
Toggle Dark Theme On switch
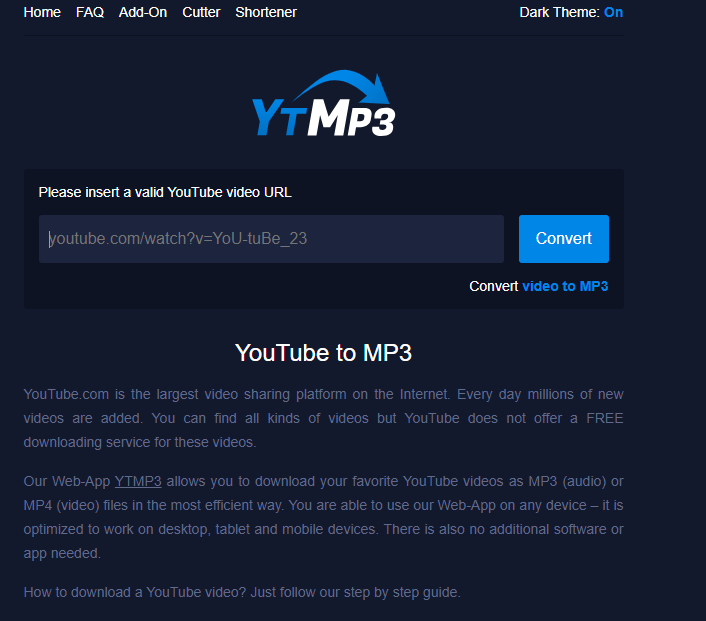(x=613, y=12)
